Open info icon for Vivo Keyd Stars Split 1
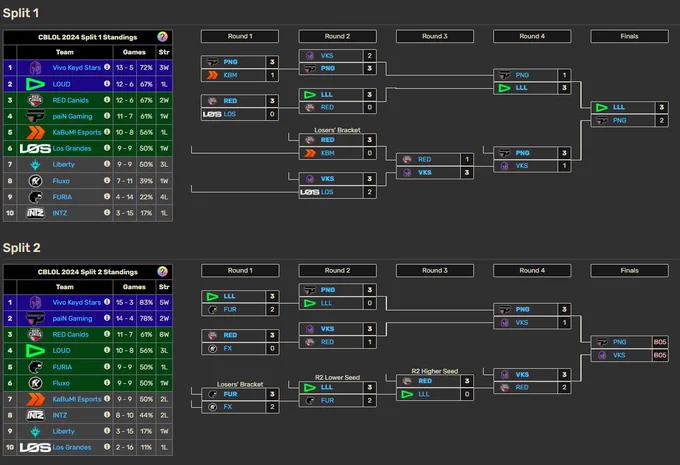The width and height of the screenshot is (680, 465). point(107,67)
